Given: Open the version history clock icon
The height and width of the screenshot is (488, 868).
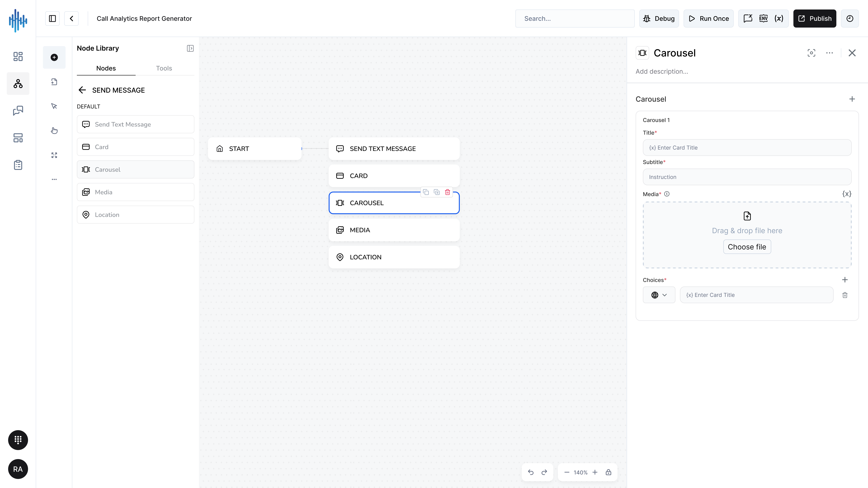Looking at the screenshot, I should [850, 19].
